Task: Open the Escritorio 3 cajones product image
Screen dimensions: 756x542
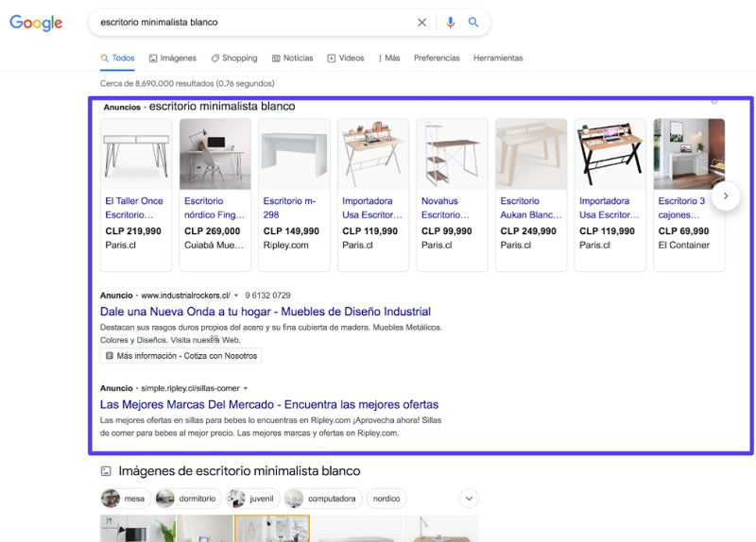Action: pos(689,154)
